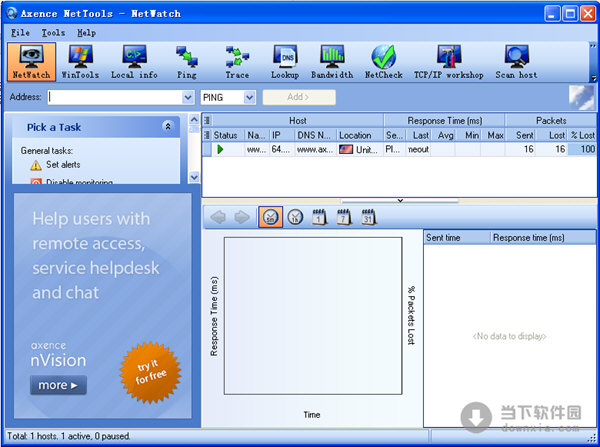Click the '64....' IP cell

281,149
